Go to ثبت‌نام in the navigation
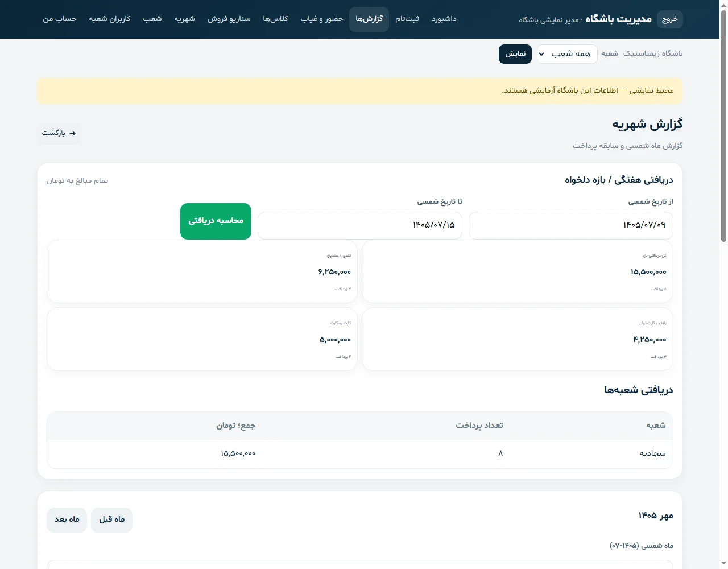The width and height of the screenshot is (728, 569). [x=407, y=19]
